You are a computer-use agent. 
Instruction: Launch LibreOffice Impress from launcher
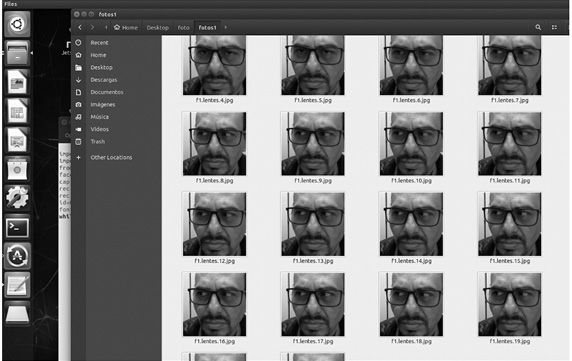point(17,140)
